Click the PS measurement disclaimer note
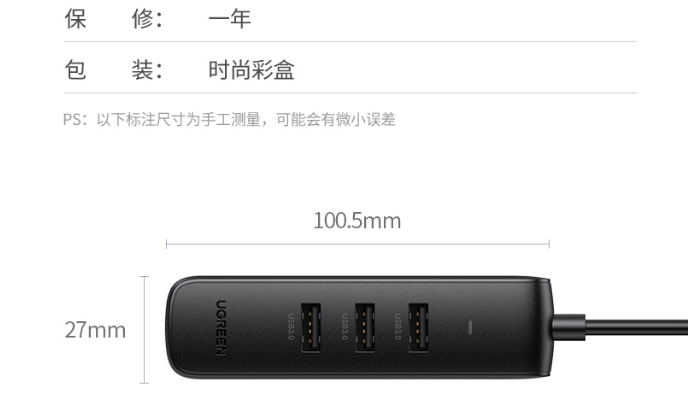Viewport: 699px width, 420px height. point(229,119)
